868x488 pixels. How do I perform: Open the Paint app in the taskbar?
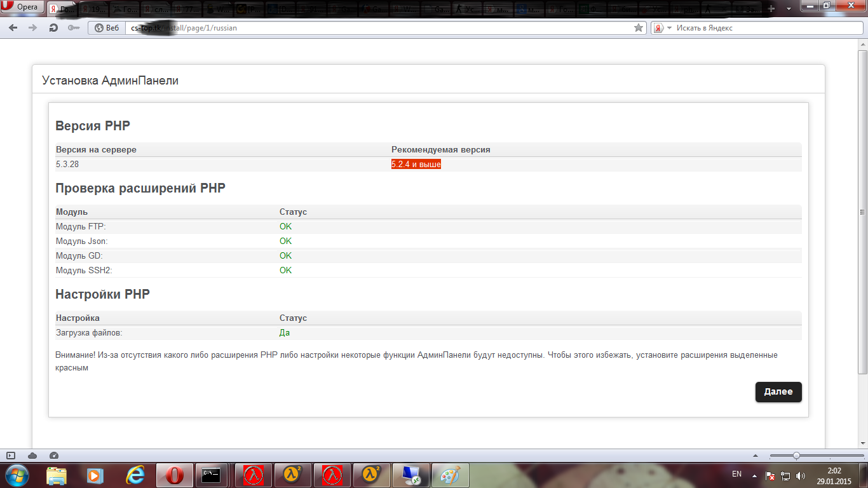(450, 475)
